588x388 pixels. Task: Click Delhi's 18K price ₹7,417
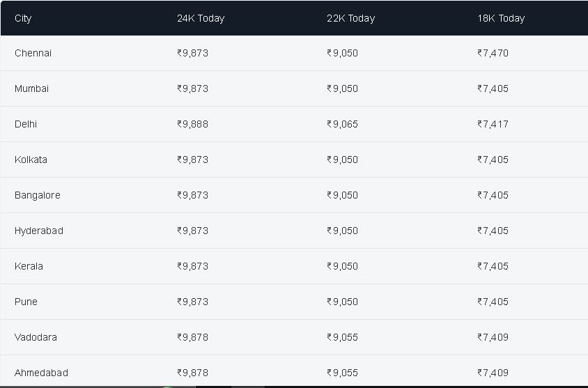tap(493, 124)
